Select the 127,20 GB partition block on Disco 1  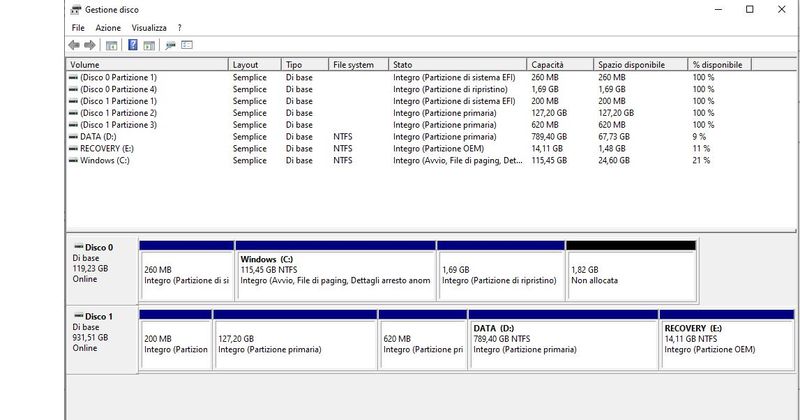[295, 339]
